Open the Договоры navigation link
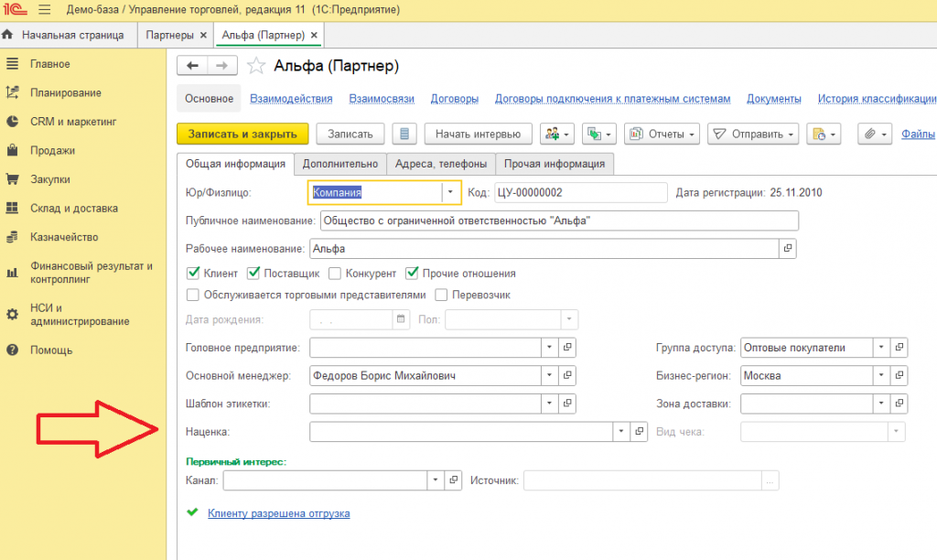937x560 pixels. (455, 99)
